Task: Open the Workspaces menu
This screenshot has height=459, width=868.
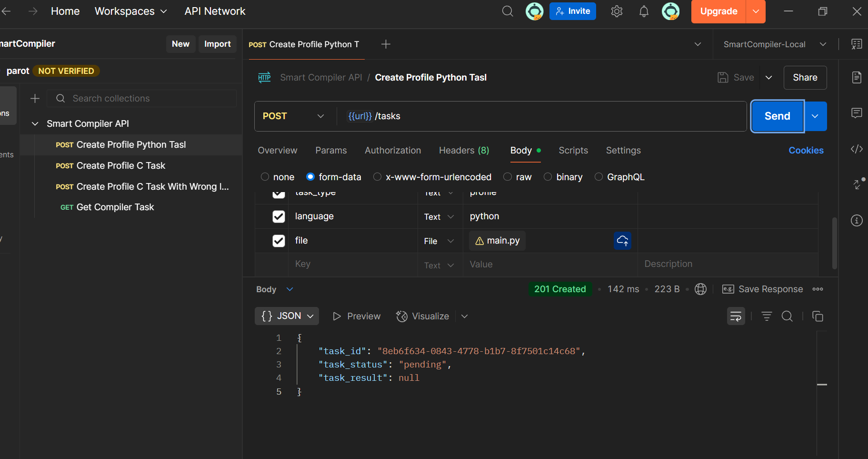Action: tap(130, 11)
